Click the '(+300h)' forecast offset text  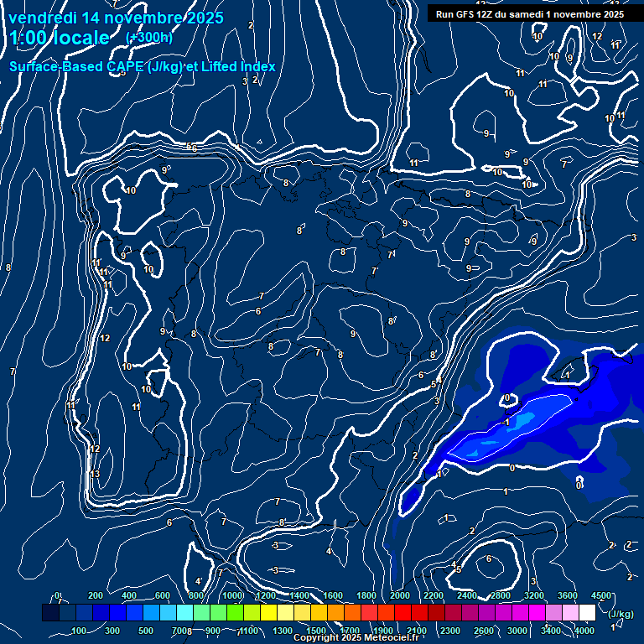[148, 38]
